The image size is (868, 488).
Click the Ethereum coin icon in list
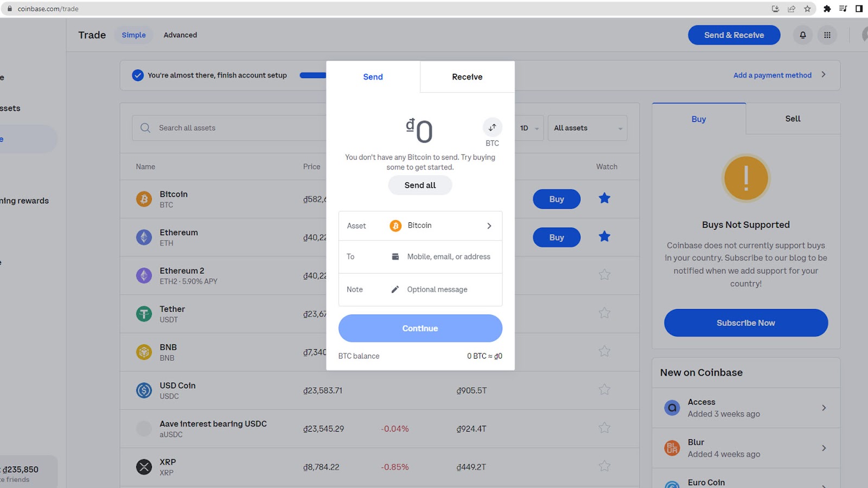(144, 237)
